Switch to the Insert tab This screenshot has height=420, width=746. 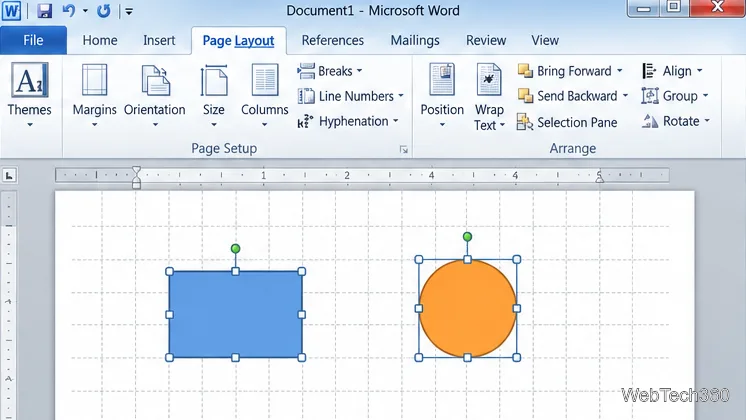[x=159, y=40]
